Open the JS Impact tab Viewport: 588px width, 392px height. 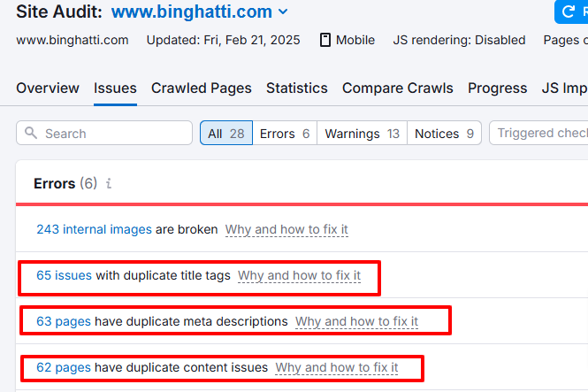pos(565,88)
